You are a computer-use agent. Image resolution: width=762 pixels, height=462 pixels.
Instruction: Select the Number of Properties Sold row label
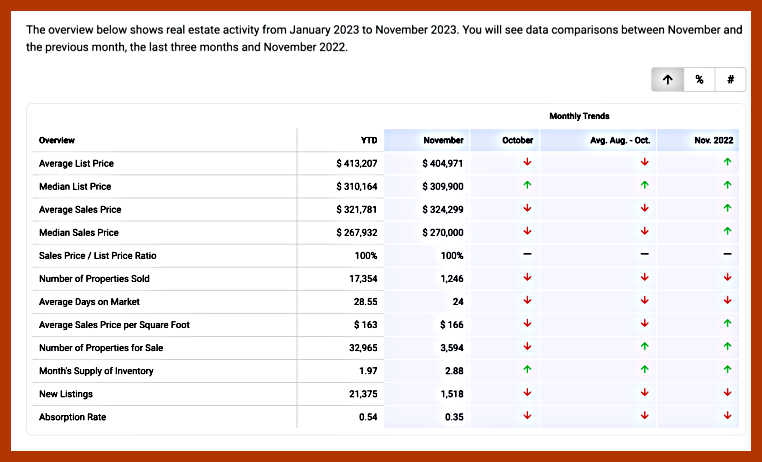tap(94, 278)
